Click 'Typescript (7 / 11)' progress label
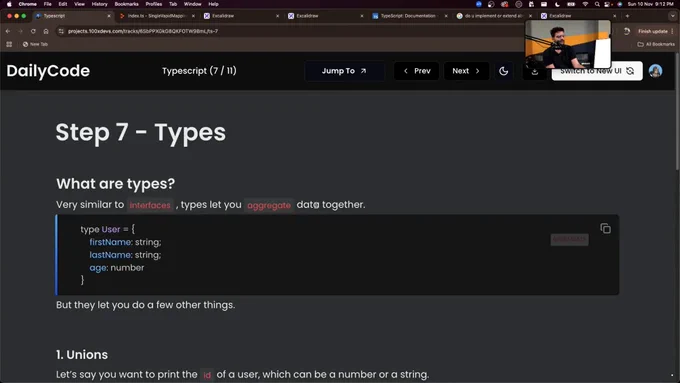Image resolution: width=680 pixels, height=383 pixels. click(x=199, y=71)
